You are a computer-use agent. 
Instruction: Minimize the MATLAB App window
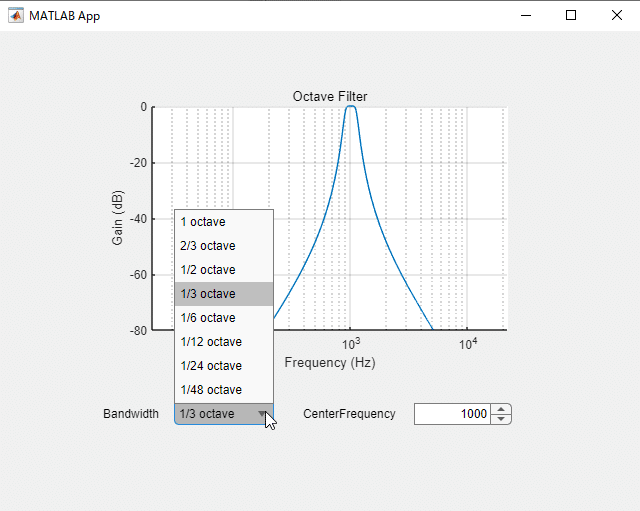click(526, 16)
